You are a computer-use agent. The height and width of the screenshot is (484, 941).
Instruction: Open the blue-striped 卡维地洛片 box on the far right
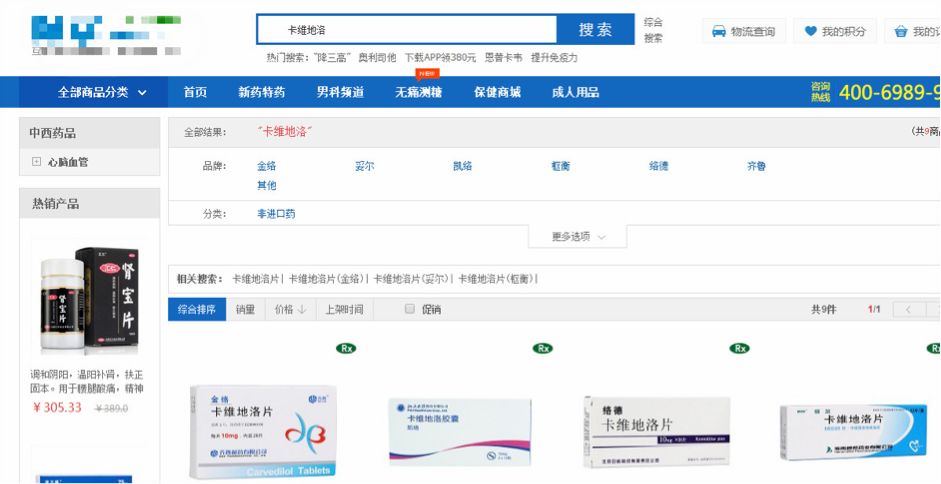pos(853,432)
